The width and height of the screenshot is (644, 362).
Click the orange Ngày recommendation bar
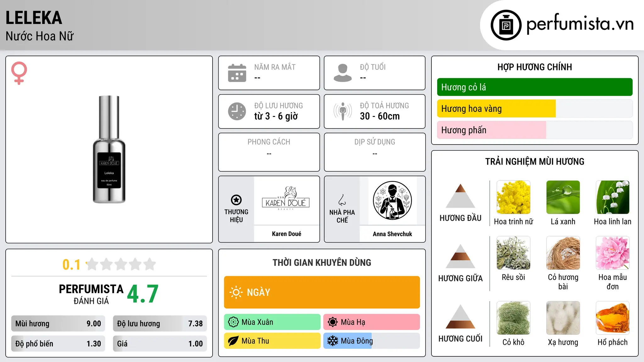[x=322, y=292]
